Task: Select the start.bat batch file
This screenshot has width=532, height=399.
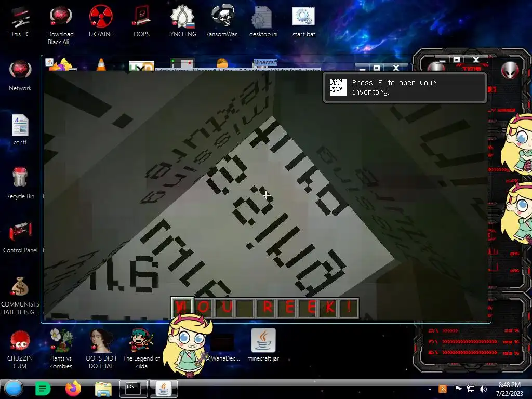Action: 303,22
